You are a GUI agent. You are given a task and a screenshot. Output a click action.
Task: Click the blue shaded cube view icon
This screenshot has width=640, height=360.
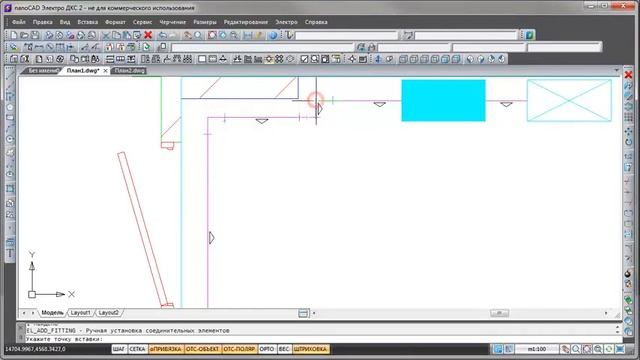(x=446, y=59)
